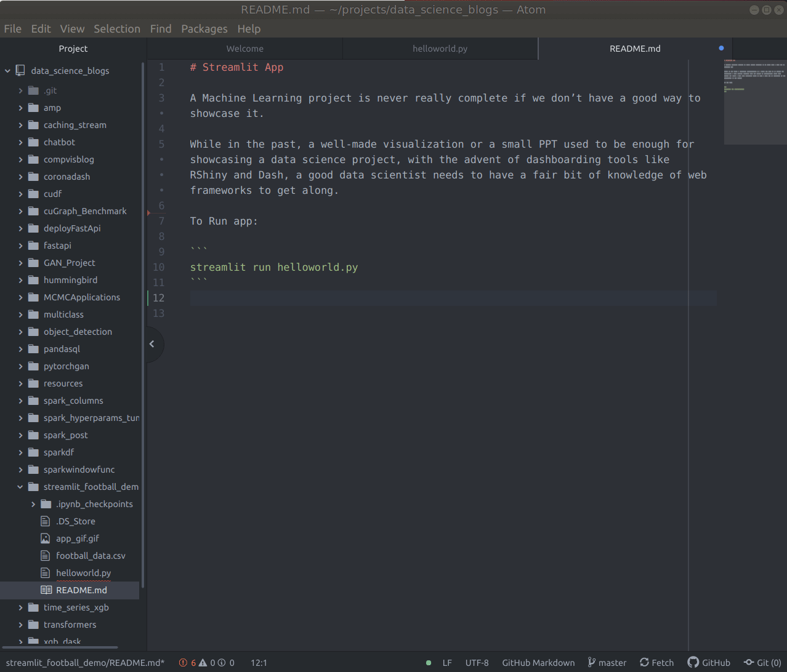Click line number 7 in the gutter
Viewport: 787px width, 672px height.
tap(161, 221)
